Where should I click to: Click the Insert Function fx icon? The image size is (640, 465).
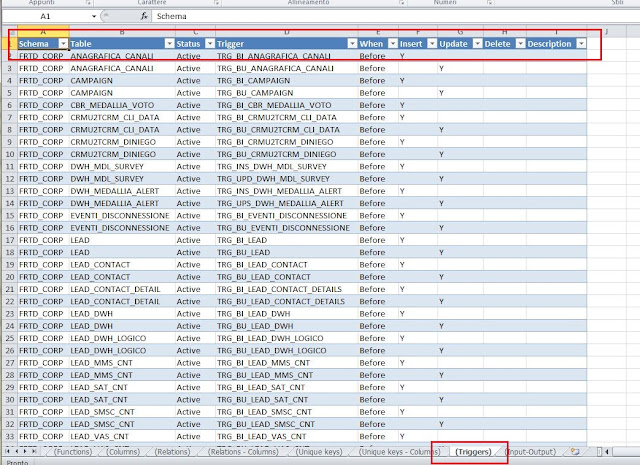pyautogui.click(x=144, y=16)
